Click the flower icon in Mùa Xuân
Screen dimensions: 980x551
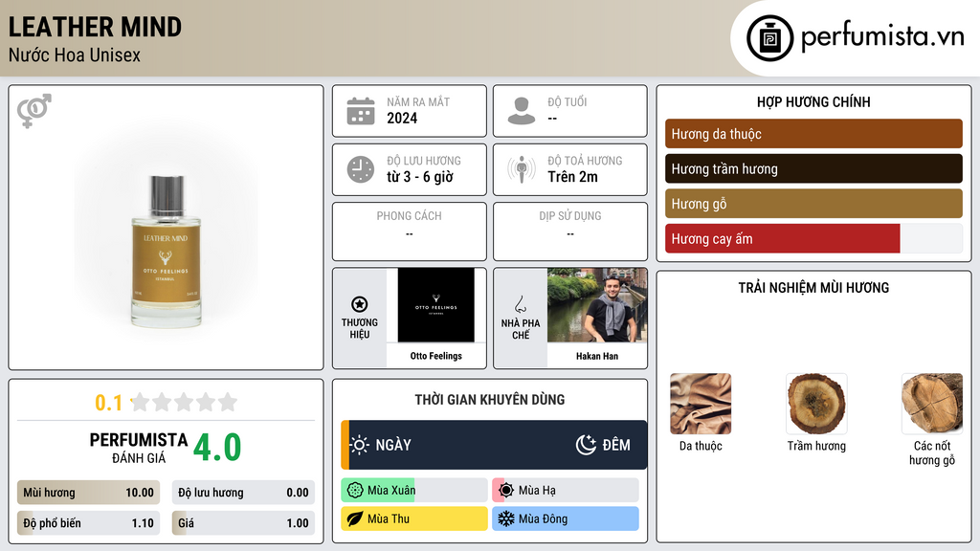click(x=355, y=491)
